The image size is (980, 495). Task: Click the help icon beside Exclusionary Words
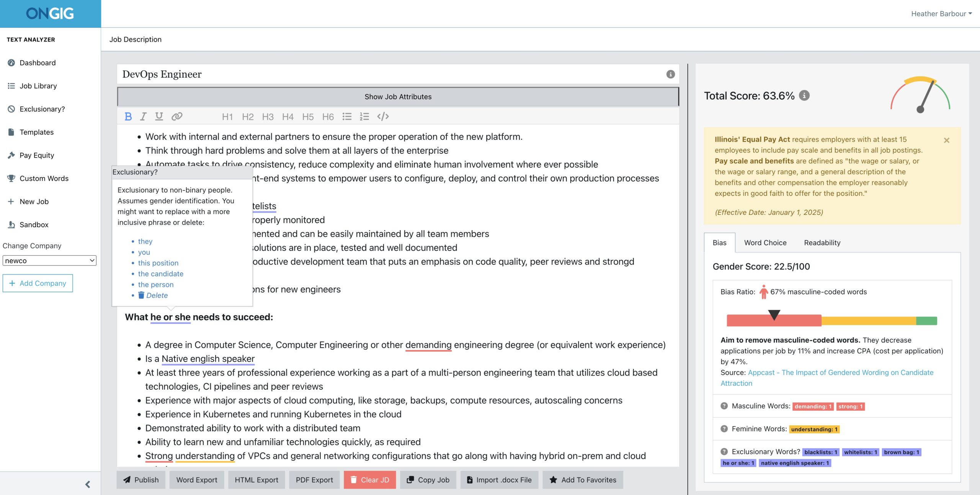[724, 452]
